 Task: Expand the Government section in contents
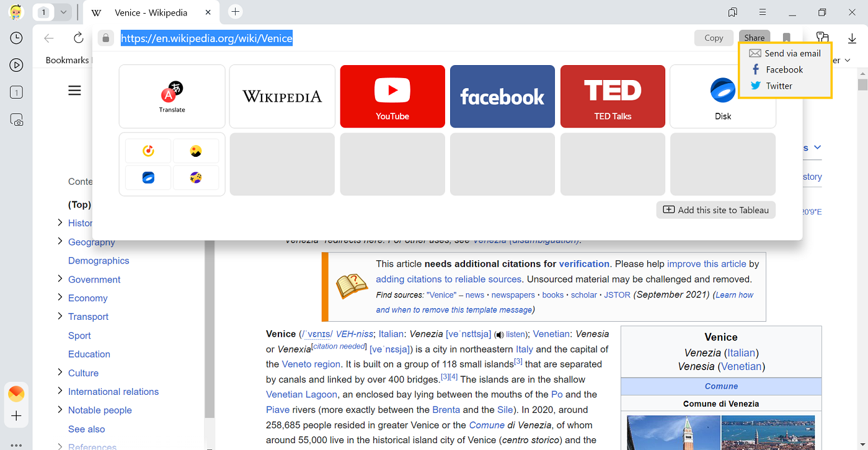[60, 279]
